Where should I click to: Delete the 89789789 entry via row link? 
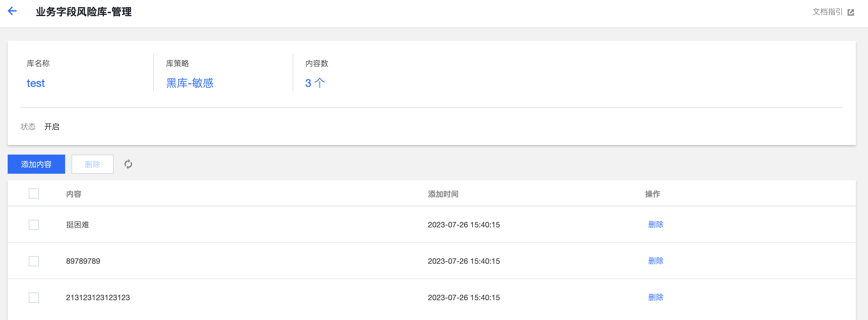[655, 261]
